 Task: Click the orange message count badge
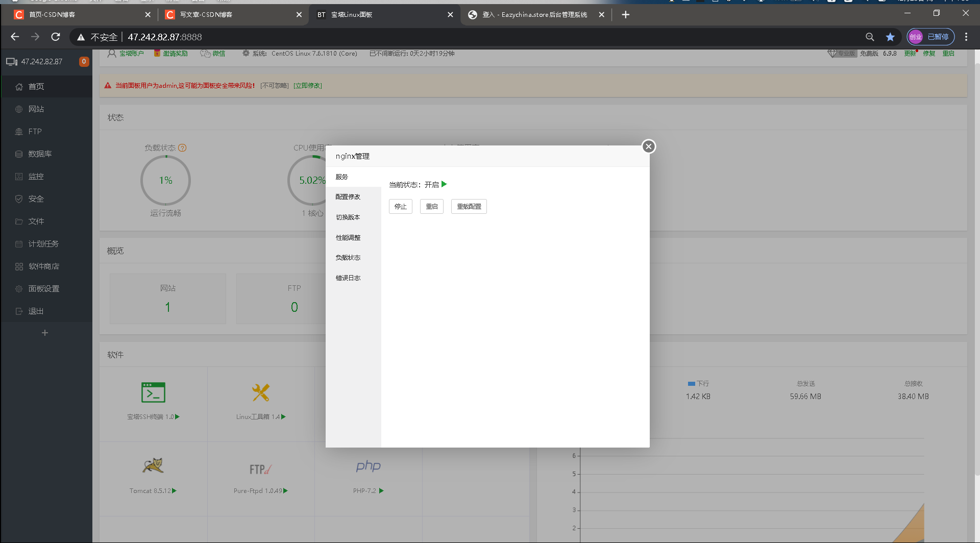[84, 61]
